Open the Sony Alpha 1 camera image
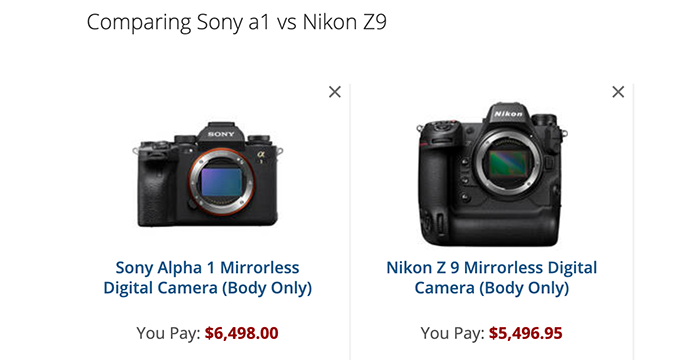 208,174
